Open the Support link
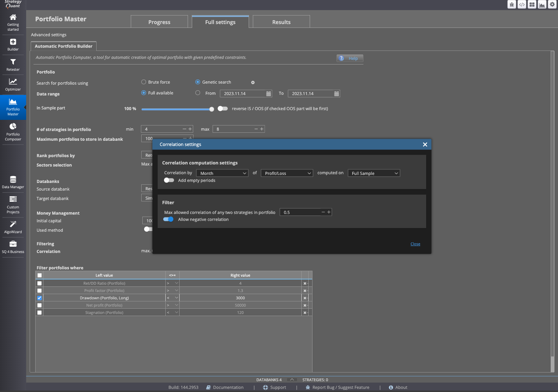 pyautogui.click(x=274, y=387)
